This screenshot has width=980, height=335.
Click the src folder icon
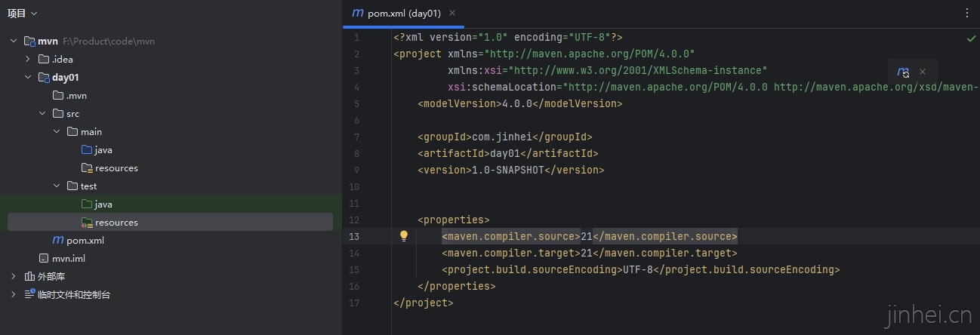coord(58,113)
